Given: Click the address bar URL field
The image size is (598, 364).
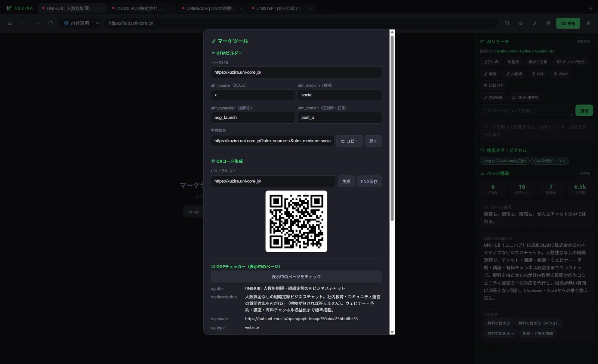Looking at the screenshot, I should [301, 23].
